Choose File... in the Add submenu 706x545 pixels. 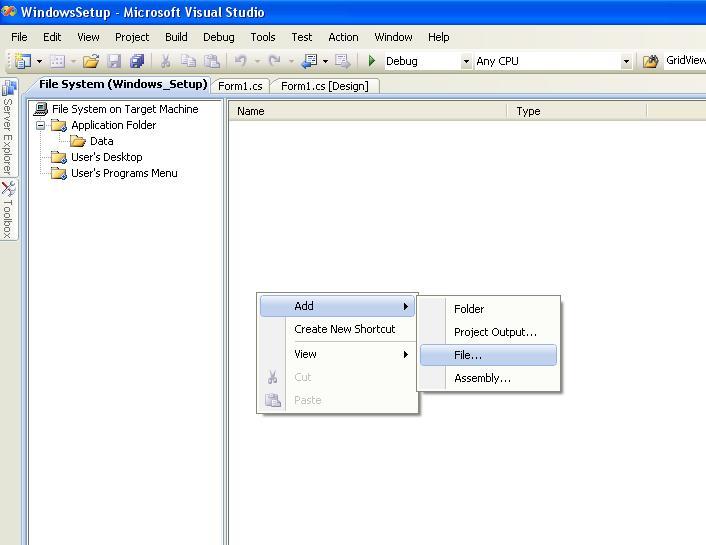[x=488, y=355]
